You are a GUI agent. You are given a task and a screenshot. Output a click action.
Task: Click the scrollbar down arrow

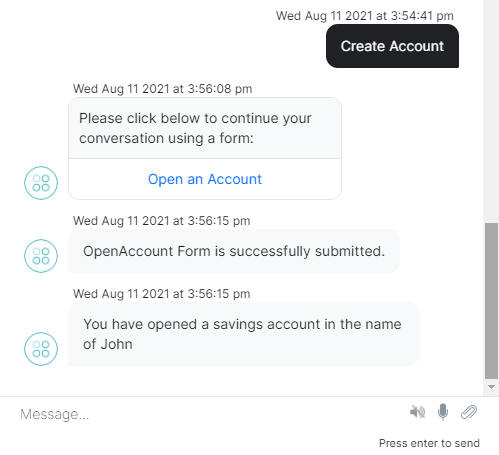tap(491, 387)
